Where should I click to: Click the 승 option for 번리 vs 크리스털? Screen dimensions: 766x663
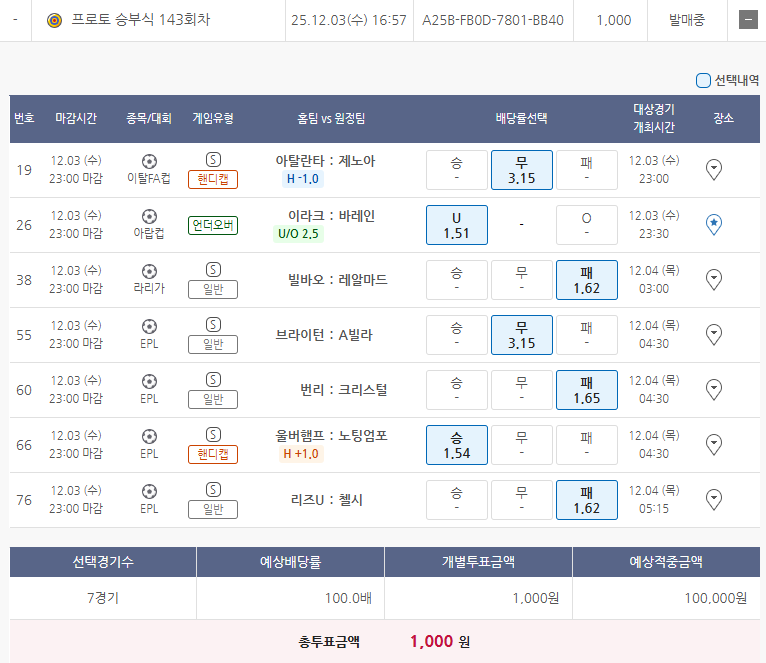[456, 389]
